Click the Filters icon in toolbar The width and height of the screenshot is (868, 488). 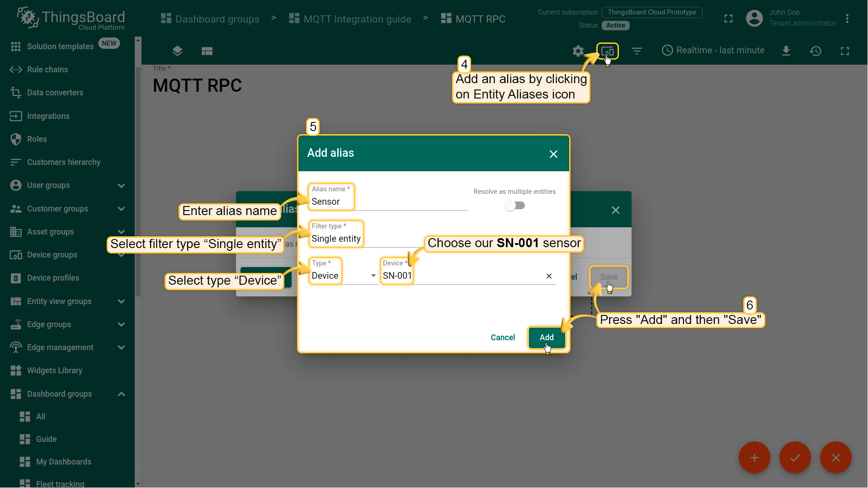point(637,51)
